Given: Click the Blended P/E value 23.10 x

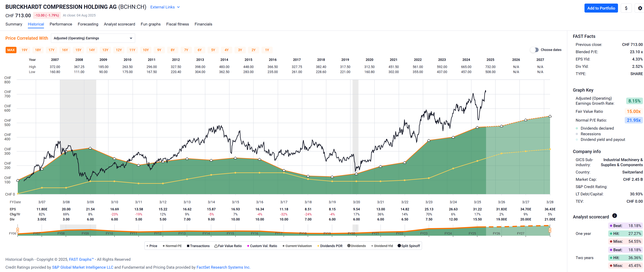Looking at the screenshot, I should coord(636,52).
